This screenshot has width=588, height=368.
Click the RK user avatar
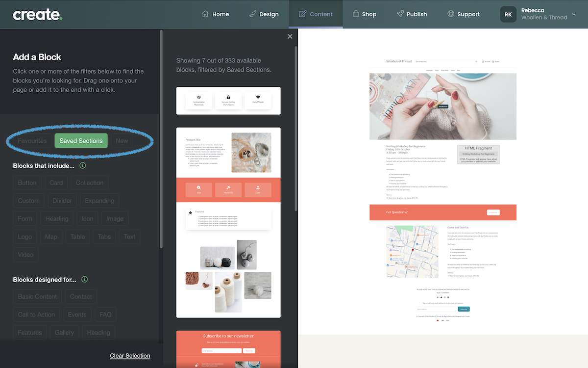point(508,14)
